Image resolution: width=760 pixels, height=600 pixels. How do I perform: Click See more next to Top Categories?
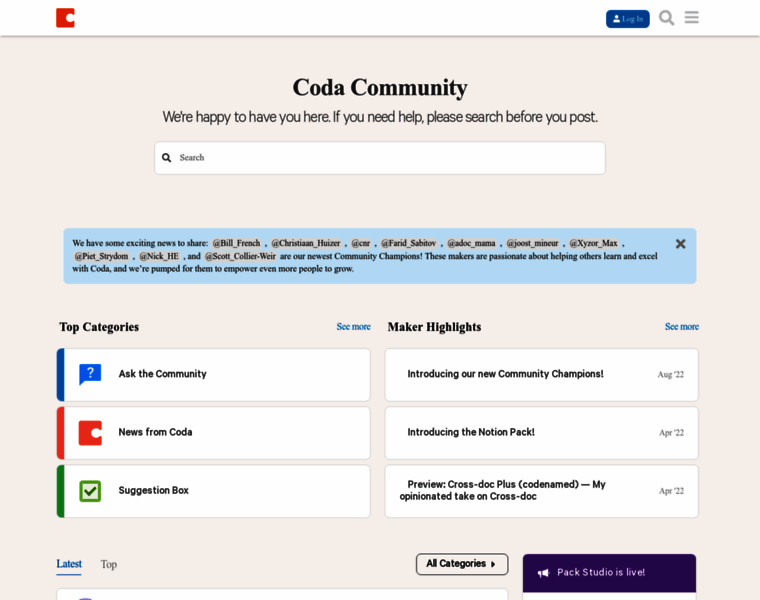point(353,327)
